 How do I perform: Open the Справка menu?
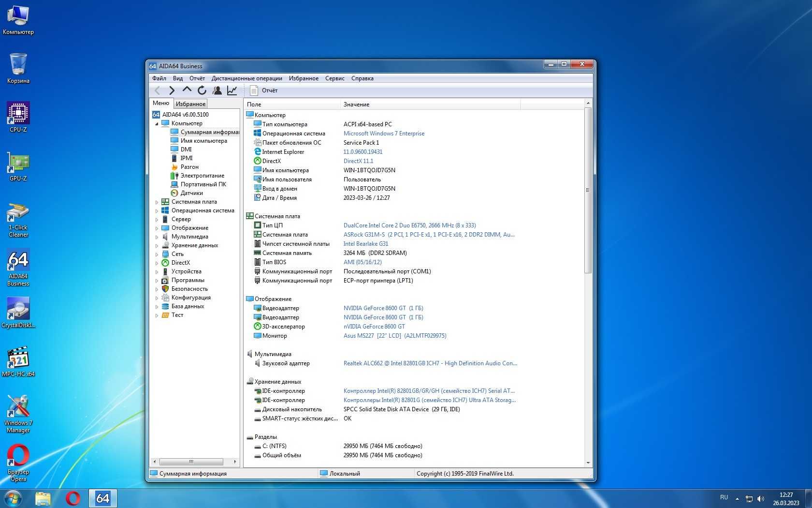pyautogui.click(x=362, y=78)
